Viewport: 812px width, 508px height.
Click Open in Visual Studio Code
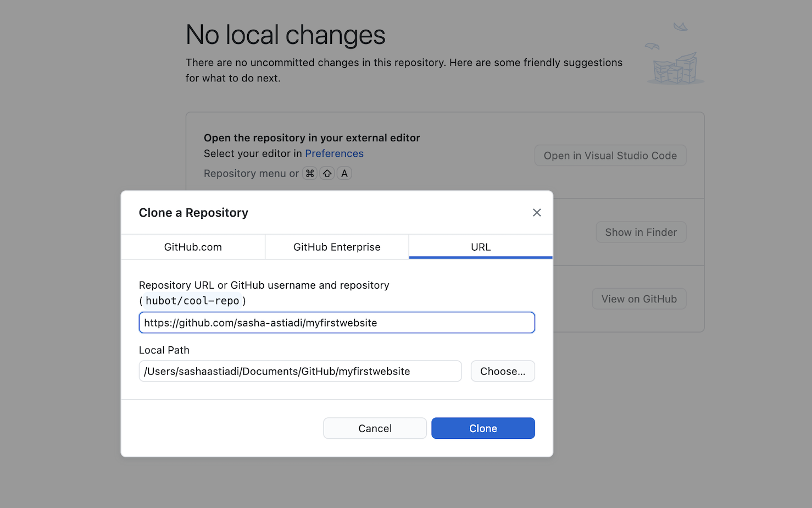[610, 156]
